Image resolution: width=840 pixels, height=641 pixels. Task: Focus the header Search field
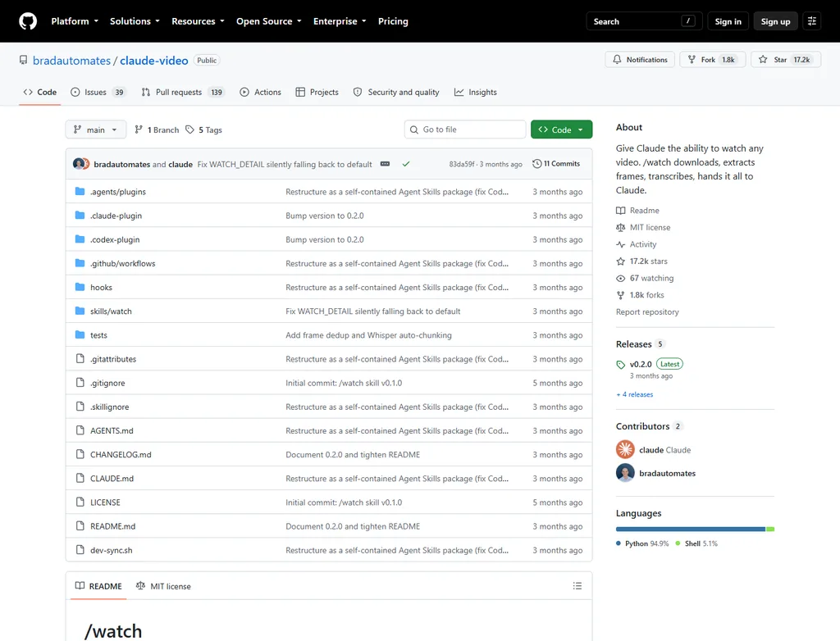(644, 21)
